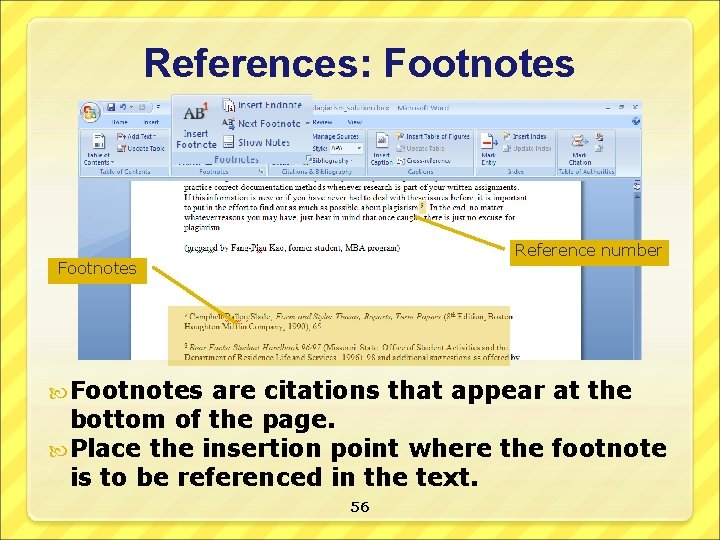Click the Next Footnote button

[261, 124]
